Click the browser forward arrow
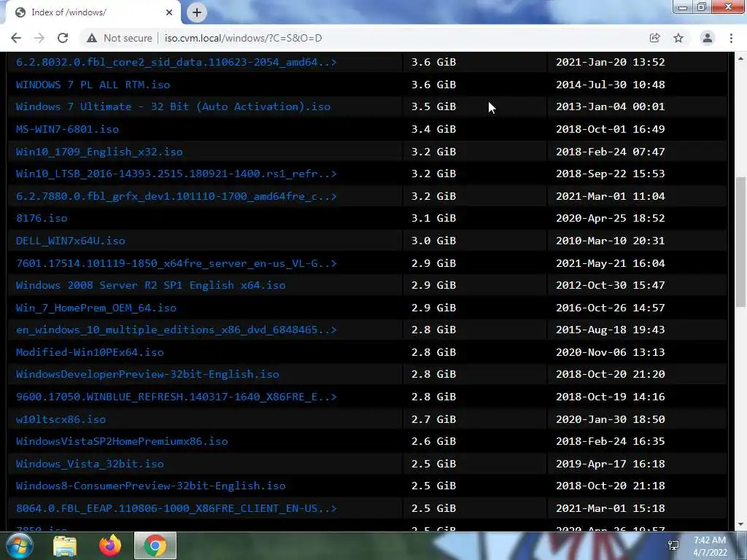This screenshot has width=747, height=560. (x=39, y=38)
